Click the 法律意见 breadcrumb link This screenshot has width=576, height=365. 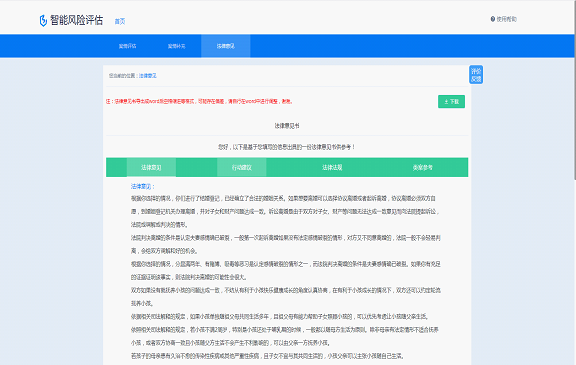point(148,76)
